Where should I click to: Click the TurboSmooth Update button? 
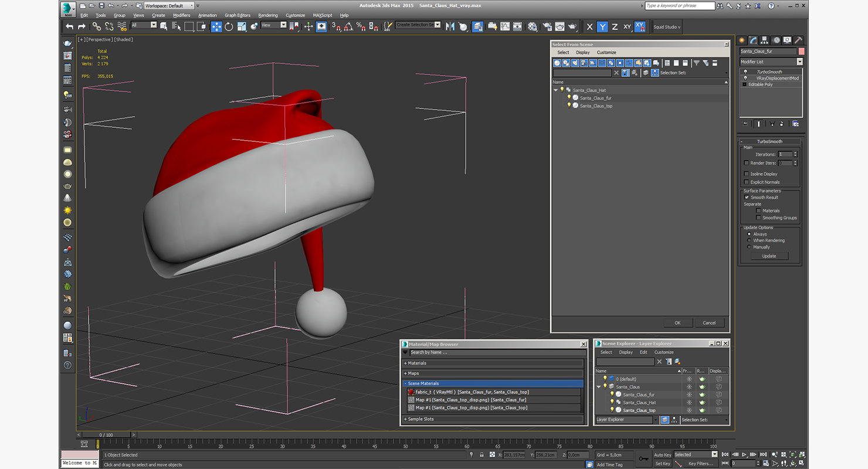(x=769, y=256)
